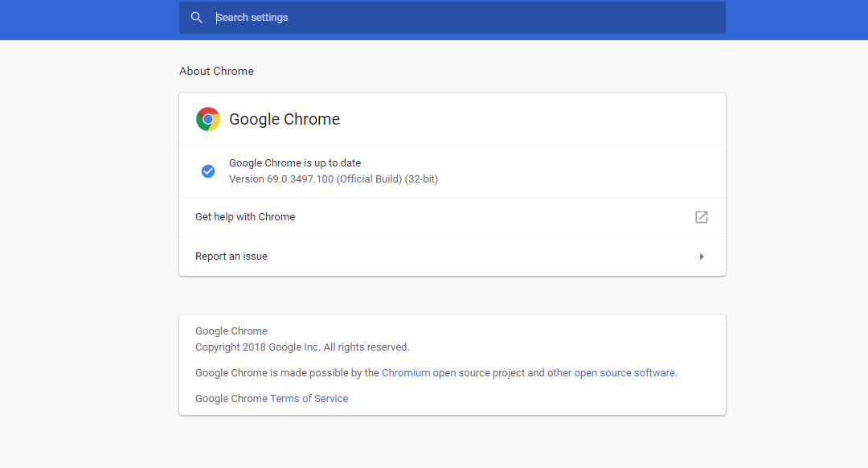Select the Report an issue label
Image resolution: width=868 pixels, height=468 pixels.
231,257
